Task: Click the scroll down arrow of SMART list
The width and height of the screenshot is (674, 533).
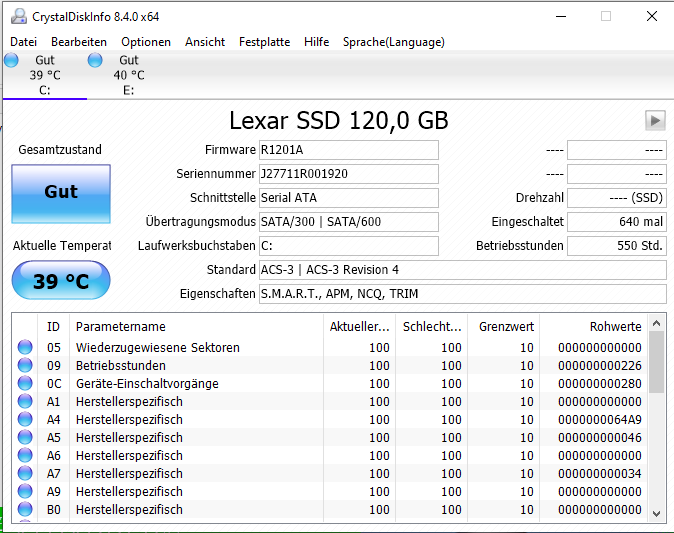Action: click(x=656, y=513)
